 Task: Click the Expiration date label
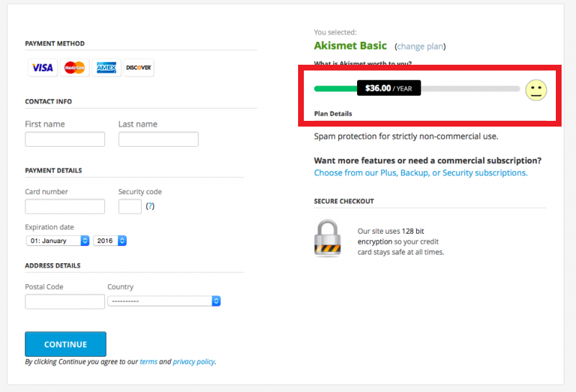(x=49, y=227)
